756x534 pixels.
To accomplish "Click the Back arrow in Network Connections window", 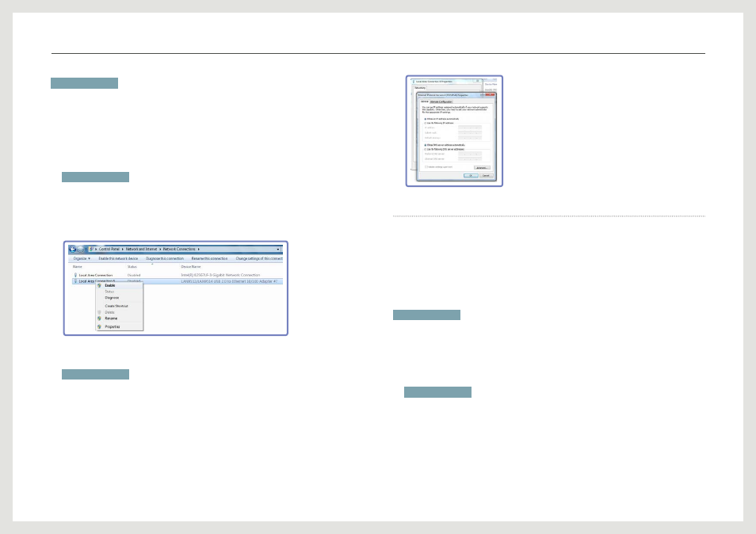I will [x=73, y=249].
